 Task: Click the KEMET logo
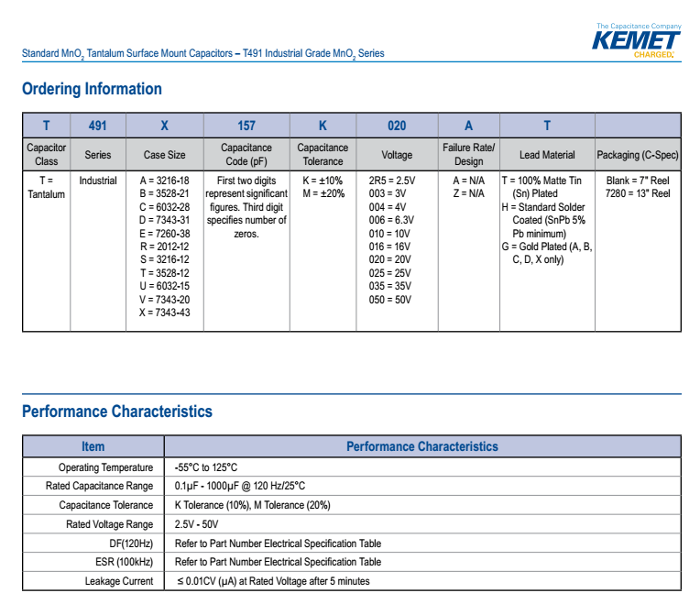tap(636, 41)
